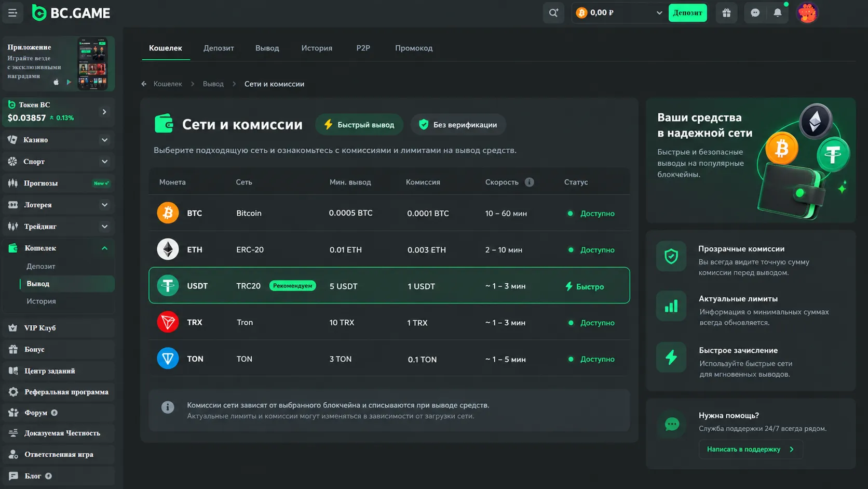Open the hamburger menu icon
The width and height of the screenshot is (868, 489).
coord(12,13)
